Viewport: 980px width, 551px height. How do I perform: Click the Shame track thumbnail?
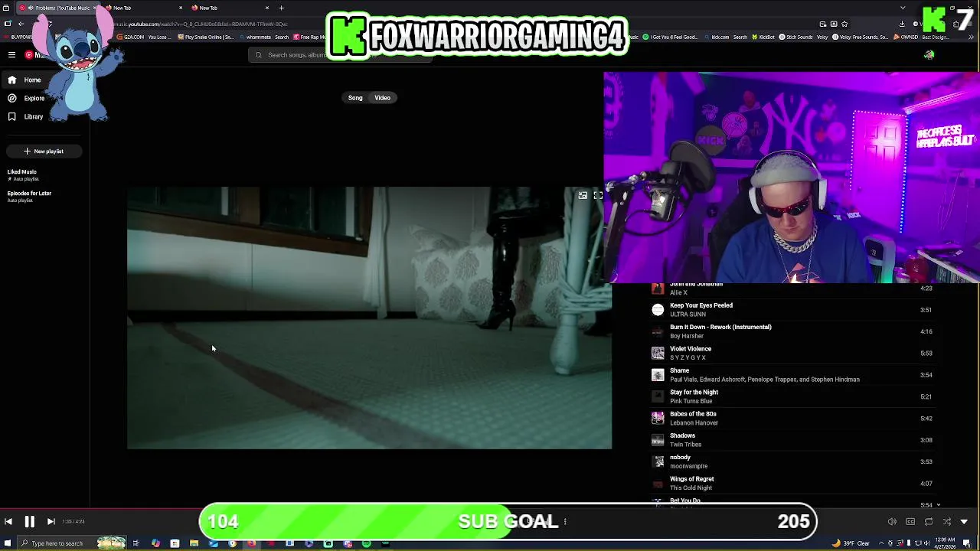click(x=658, y=375)
